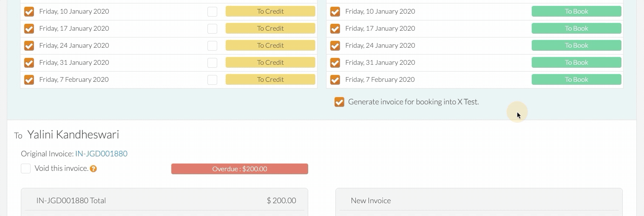Click To Credit label for 17 January

(x=270, y=29)
